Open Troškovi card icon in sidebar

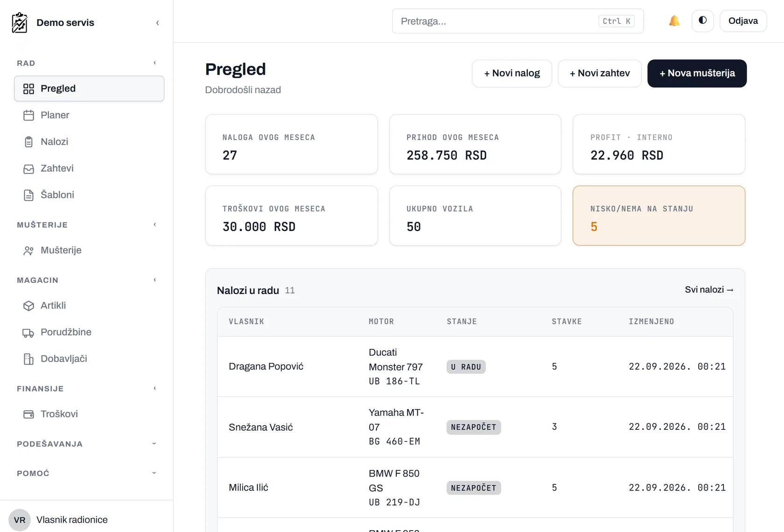point(28,414)
